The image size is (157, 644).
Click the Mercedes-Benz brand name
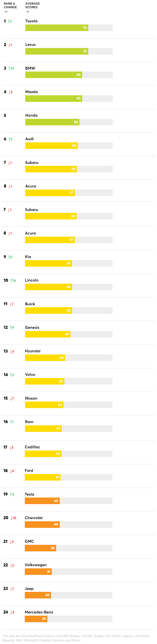[x=39, y=612]
